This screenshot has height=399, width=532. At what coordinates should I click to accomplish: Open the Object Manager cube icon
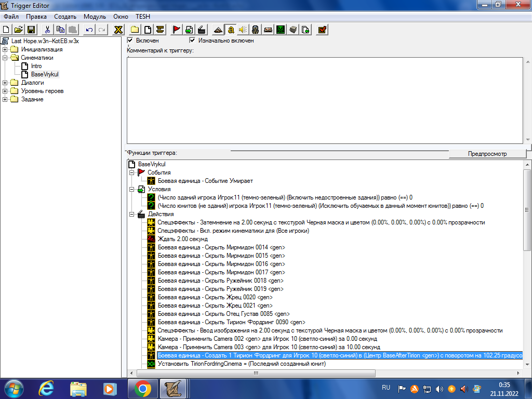(293, 30)
